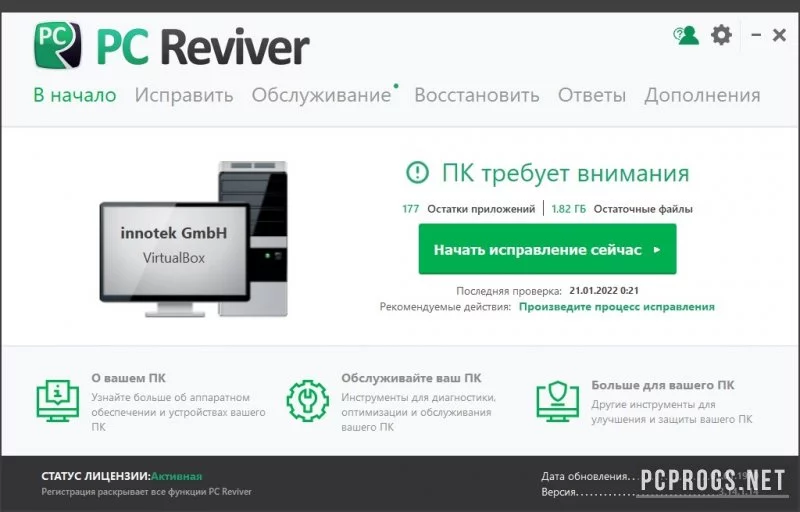Click the 'Активная' license status text

coord(177,476)
